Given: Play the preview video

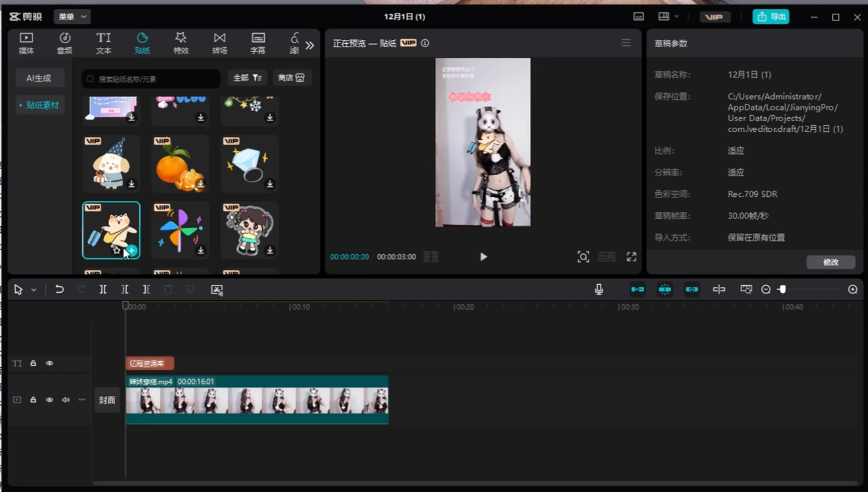Looking at the screenshot, I should (x=483, y=257).
